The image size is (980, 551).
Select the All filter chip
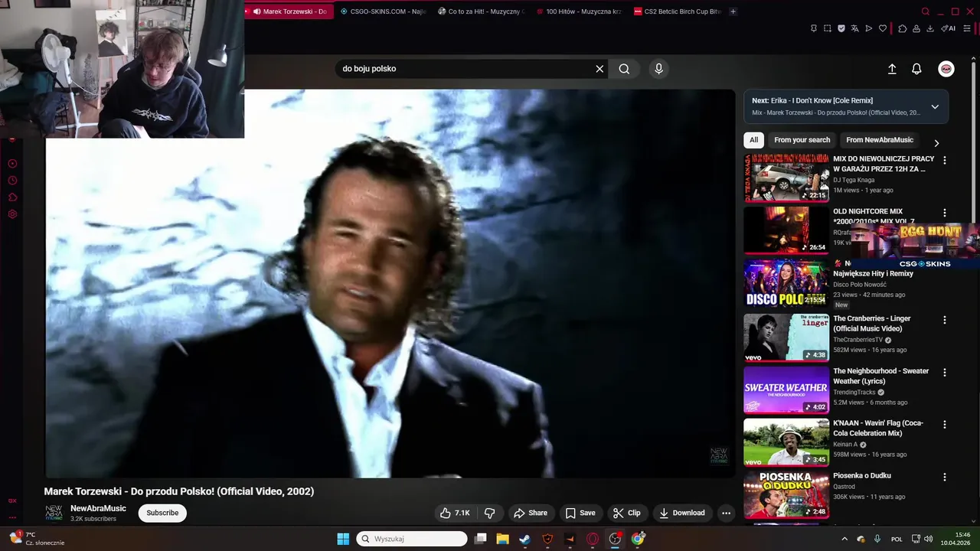pos(754,140)
